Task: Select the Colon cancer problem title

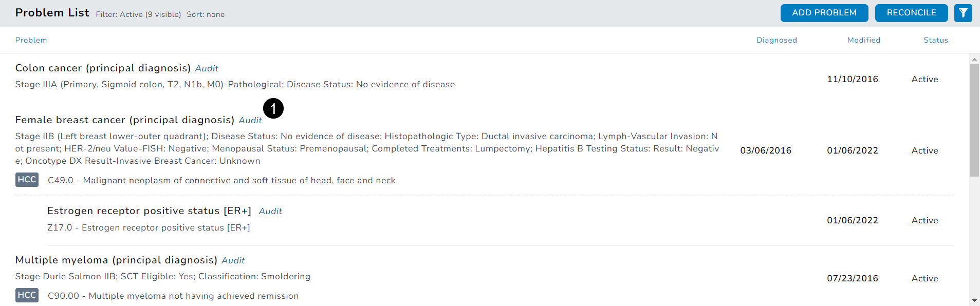Action: 103,68
